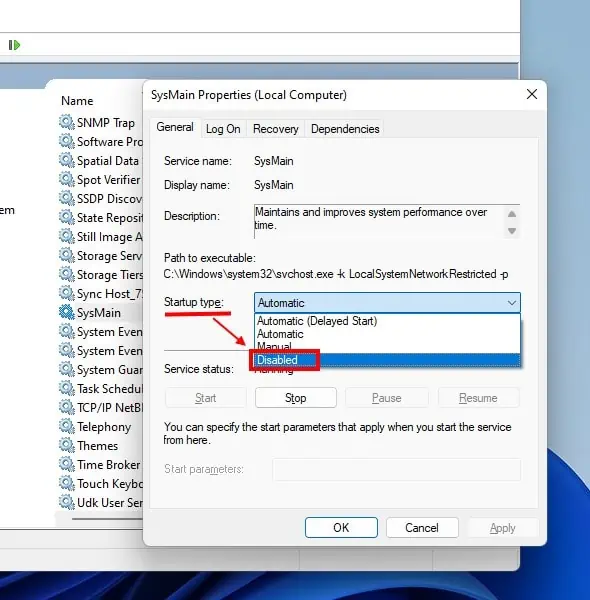Image resolution: width=590 pixels, height=600 pixels.
Task: Click the Themes service gear icon
Action: tap(67, 446)
